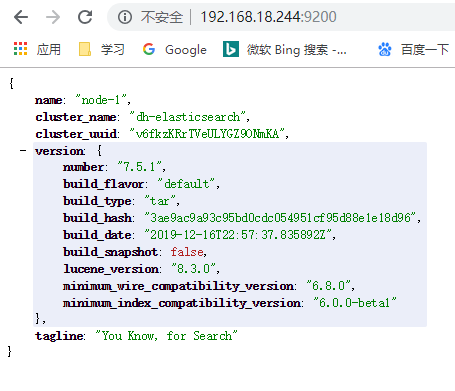Select the build hash string value

[280, 217]
